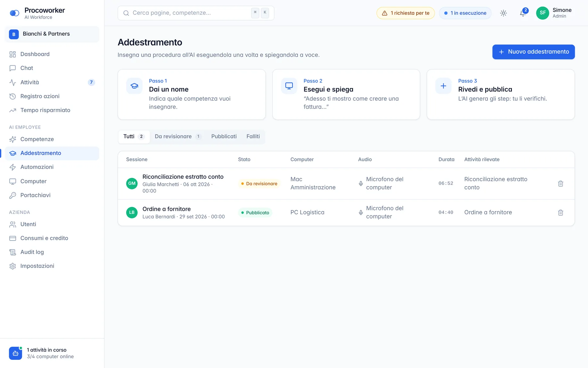Open the Riconciliazione estratto conto session
Viewport: 588px width, 368px height.
pos(346,184)
